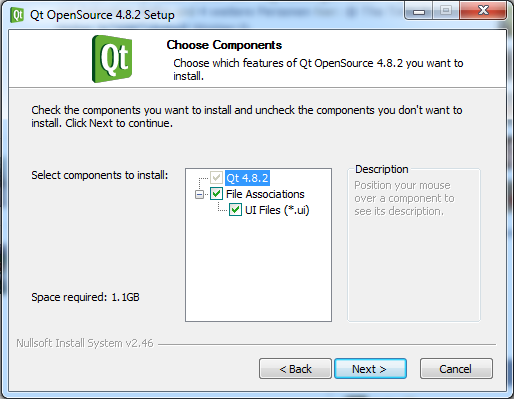Collapse the File Associations tree node

199,194
